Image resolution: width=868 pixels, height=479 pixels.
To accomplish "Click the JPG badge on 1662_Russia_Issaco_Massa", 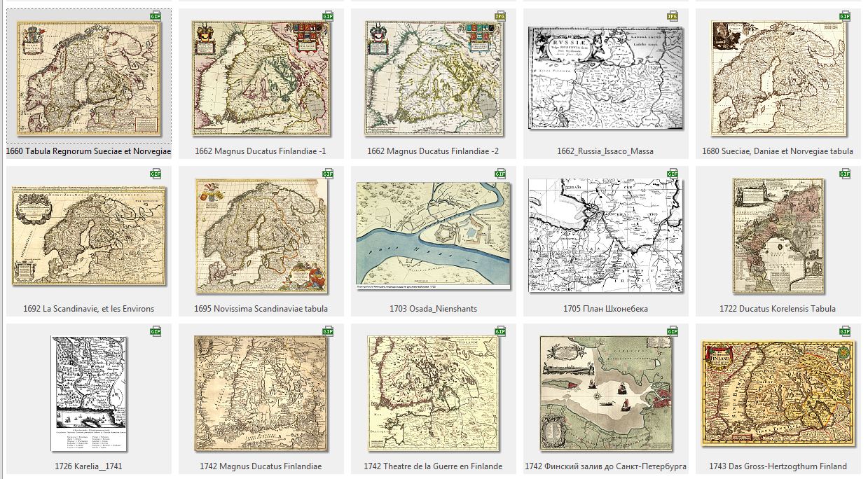I will pos(673,15).
